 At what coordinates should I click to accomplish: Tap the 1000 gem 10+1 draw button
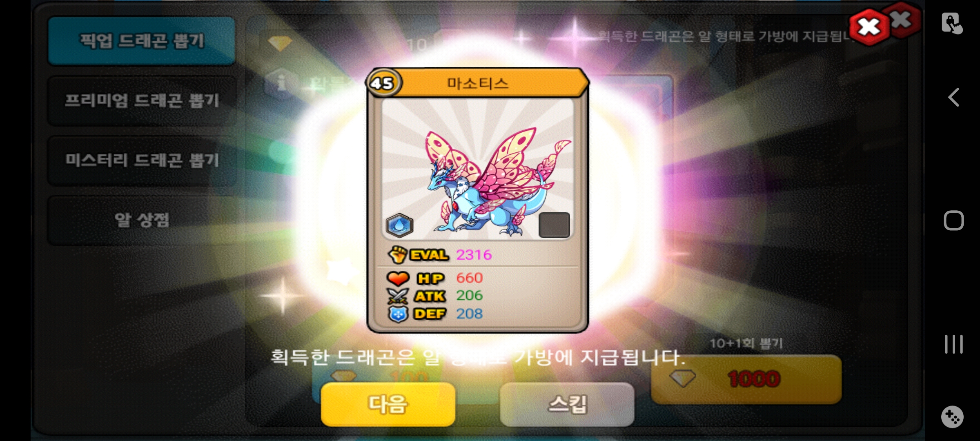(x=746, y=379)
